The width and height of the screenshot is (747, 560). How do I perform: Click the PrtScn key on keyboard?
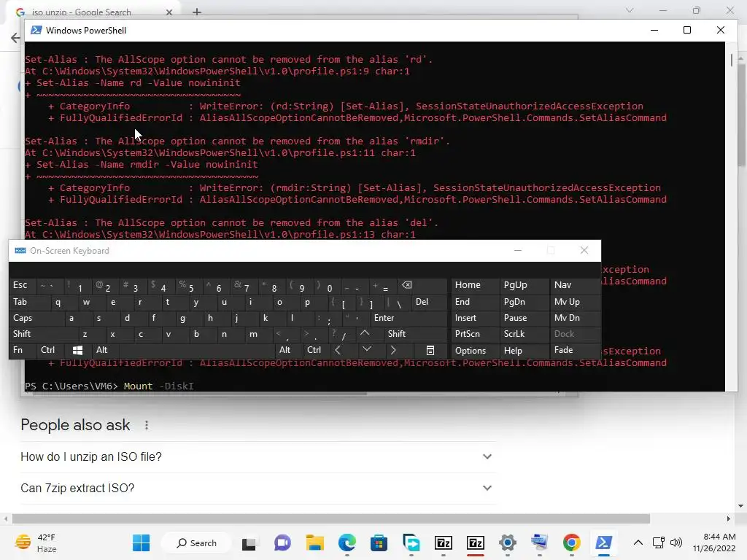[x=473, y=334]
